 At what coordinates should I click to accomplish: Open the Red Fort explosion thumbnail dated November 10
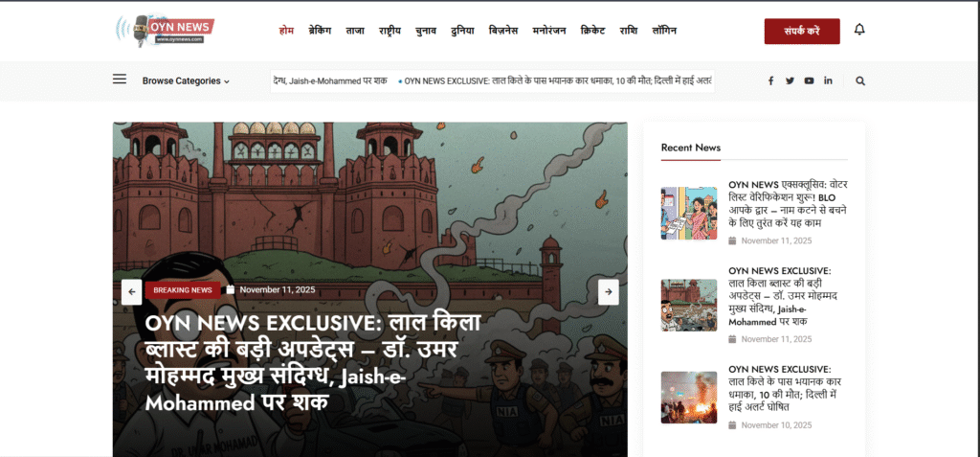689,398
